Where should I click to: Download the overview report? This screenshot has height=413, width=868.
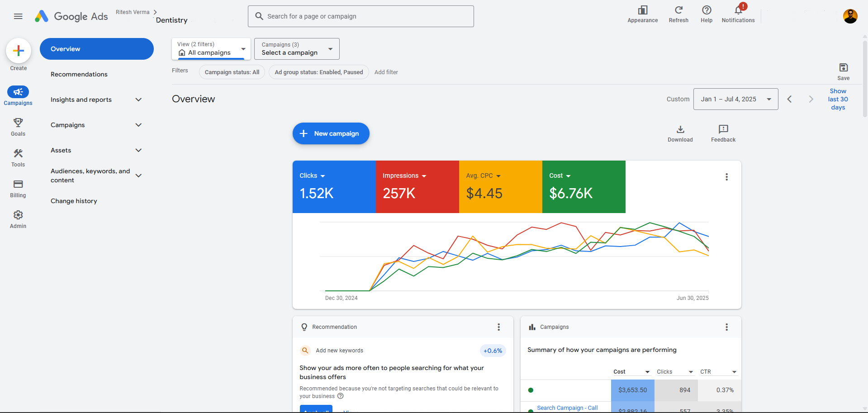pos(680,129)
